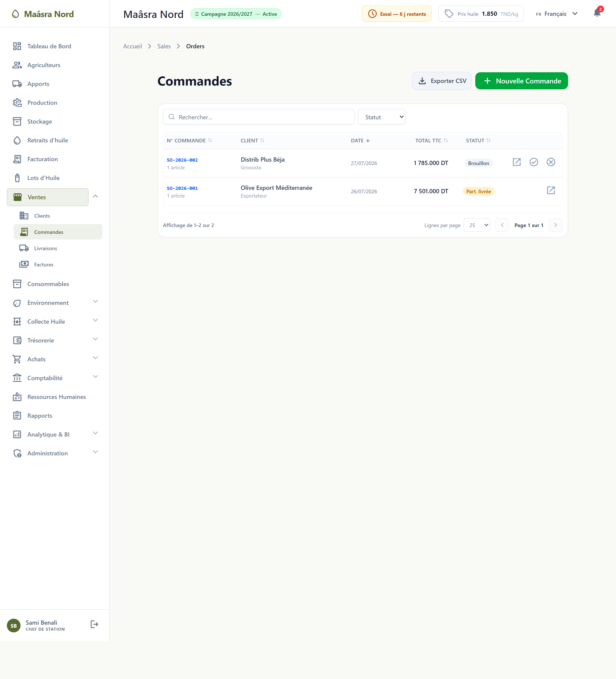This screenshot has width=616, height=679.
Task: Click the Agriculteurs people icon
Action: (x=17, y=65)
